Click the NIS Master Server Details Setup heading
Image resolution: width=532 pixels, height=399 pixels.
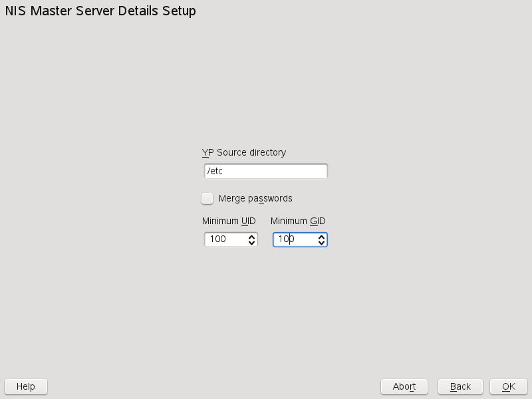pos(100,11)
